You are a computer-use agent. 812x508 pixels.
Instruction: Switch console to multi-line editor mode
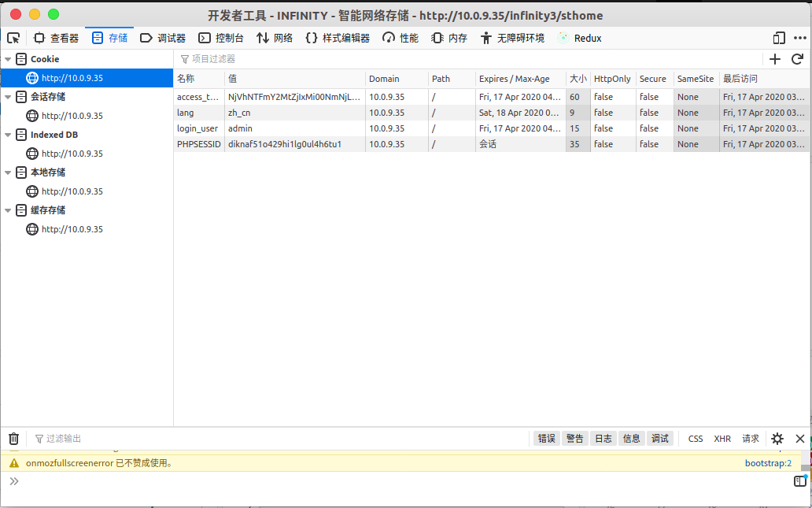[799, 480]
